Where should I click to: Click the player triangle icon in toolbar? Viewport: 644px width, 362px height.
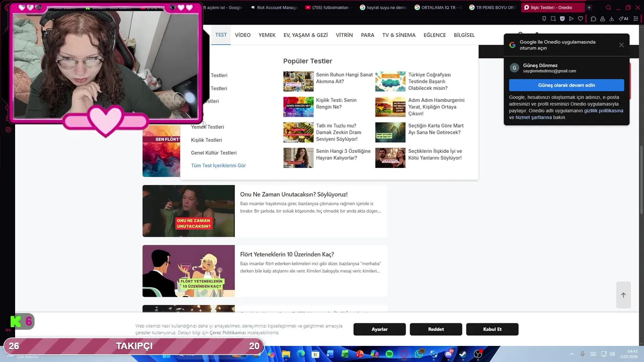pyautogui.click(x=571, y=19)
